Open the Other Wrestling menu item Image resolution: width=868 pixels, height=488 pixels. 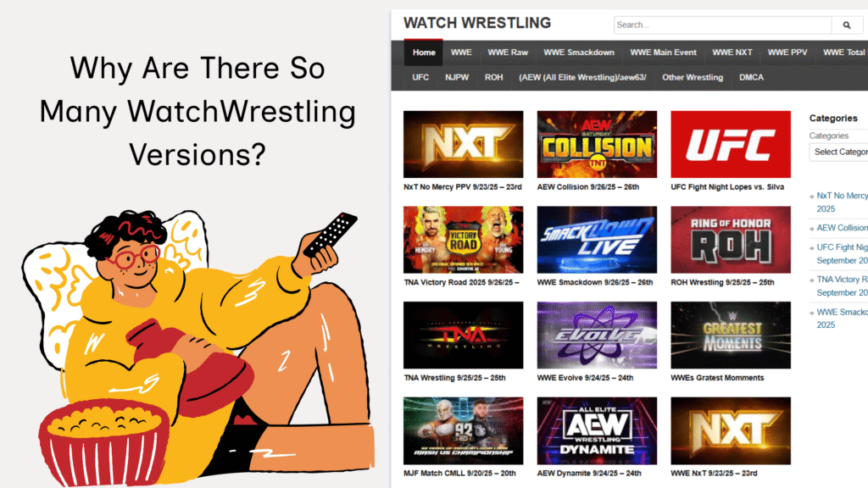[693, 77]
